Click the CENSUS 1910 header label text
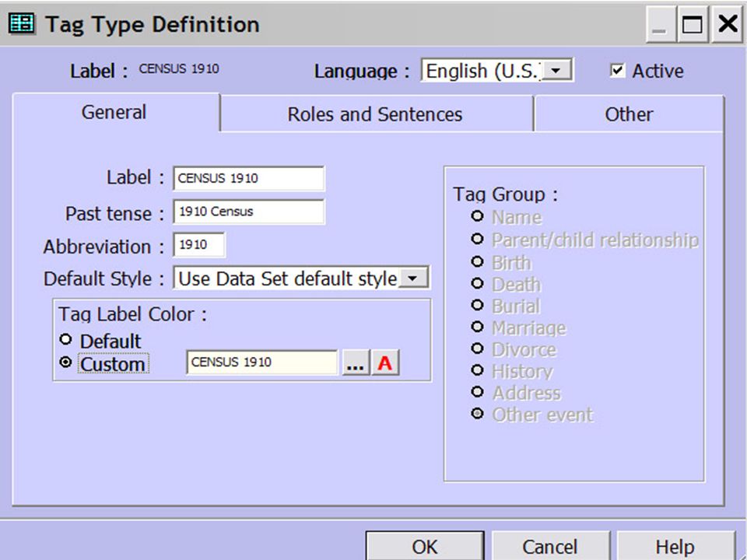 point(179,68)
